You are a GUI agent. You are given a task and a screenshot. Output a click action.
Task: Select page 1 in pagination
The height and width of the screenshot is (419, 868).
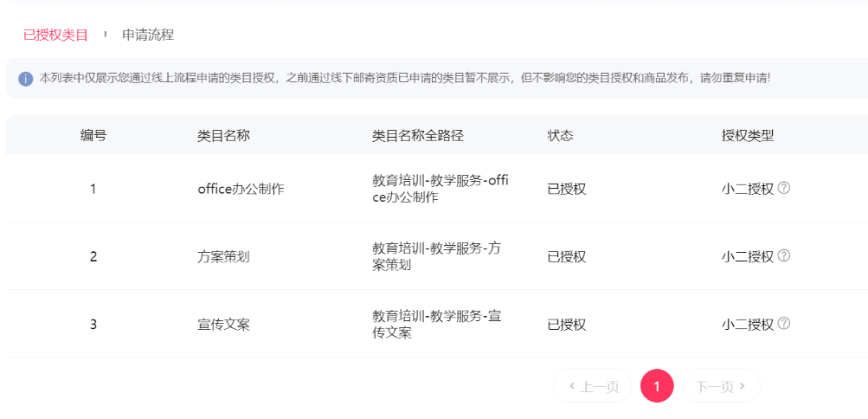tap(657, 386)
